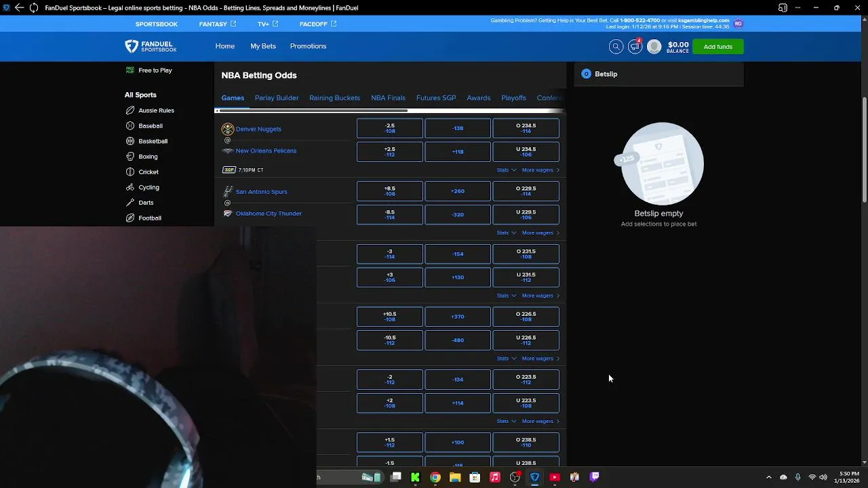Select Under 229.5 total bet

(x=526, y=214)
